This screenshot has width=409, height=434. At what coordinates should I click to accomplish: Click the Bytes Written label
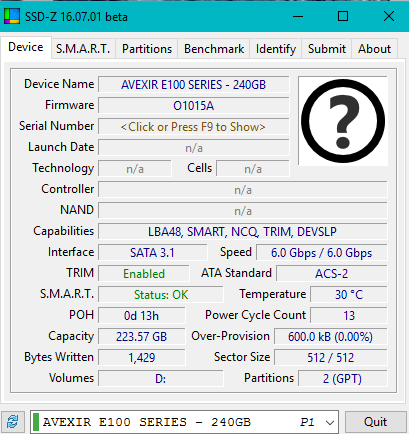click(59, 357)
